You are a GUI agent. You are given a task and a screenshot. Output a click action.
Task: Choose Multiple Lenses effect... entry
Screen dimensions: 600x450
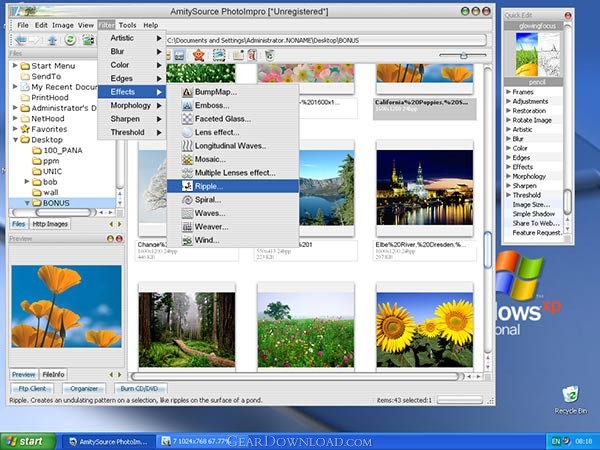click(233, 173)
